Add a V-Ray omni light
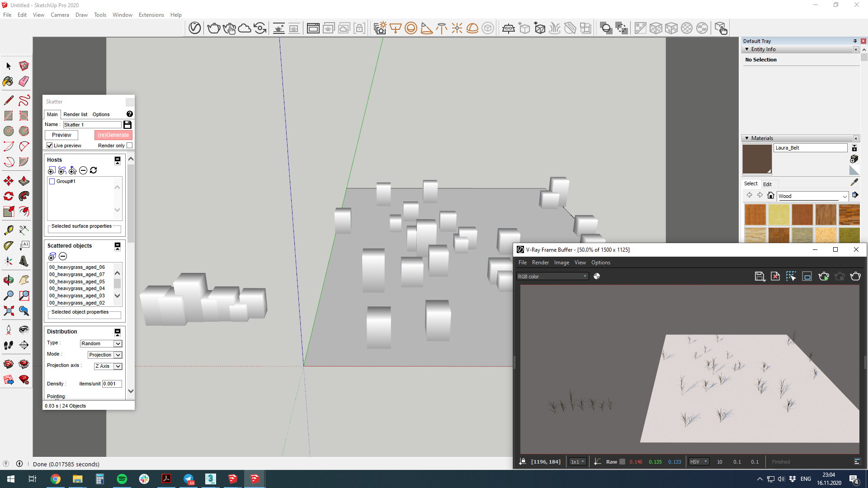The width and height of the screenshot is (868, 488). (x=457, y=28)
